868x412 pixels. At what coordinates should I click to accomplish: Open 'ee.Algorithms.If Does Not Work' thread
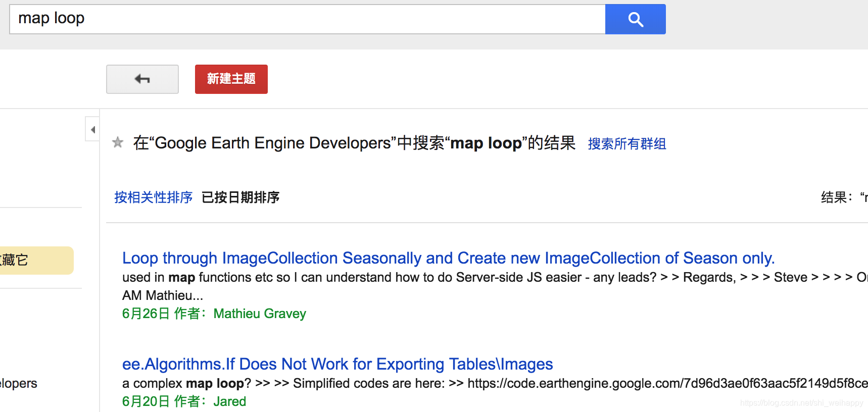[337, 364]
